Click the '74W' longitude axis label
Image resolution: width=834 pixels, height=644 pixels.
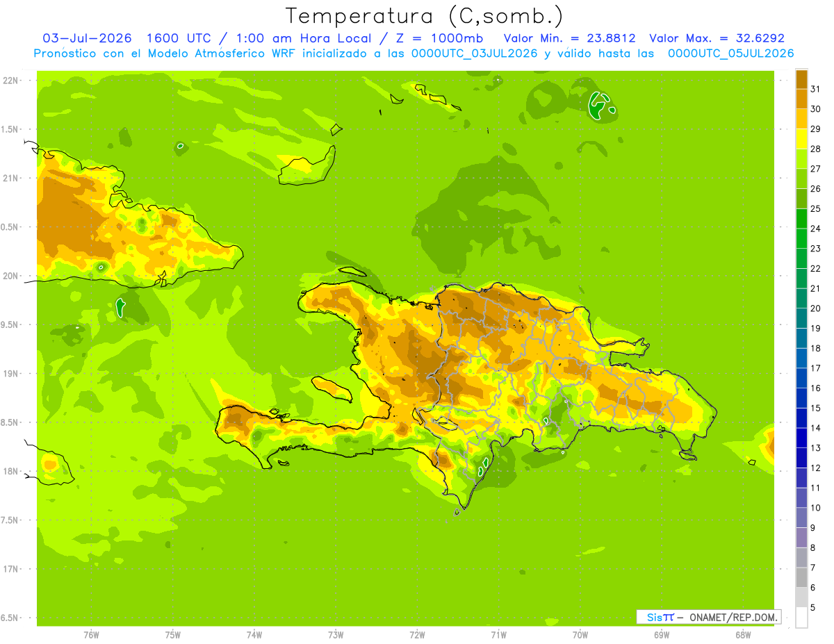[x=254, y=635]
